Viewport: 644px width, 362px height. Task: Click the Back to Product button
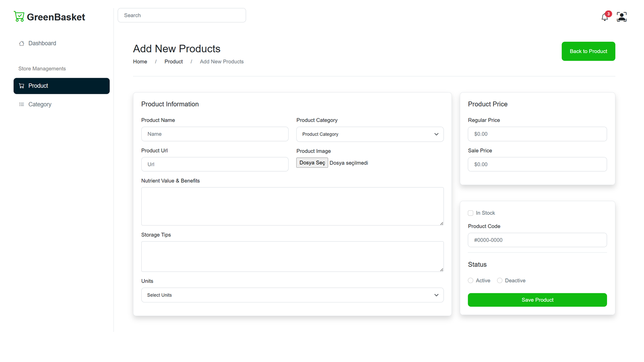[x=588, y=51]
